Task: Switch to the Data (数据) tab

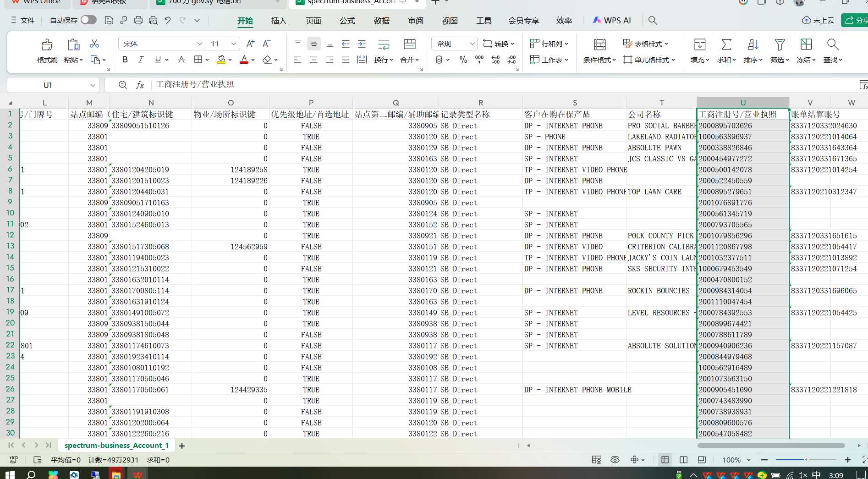Action: pyautogui.click(x=381, y=20)
